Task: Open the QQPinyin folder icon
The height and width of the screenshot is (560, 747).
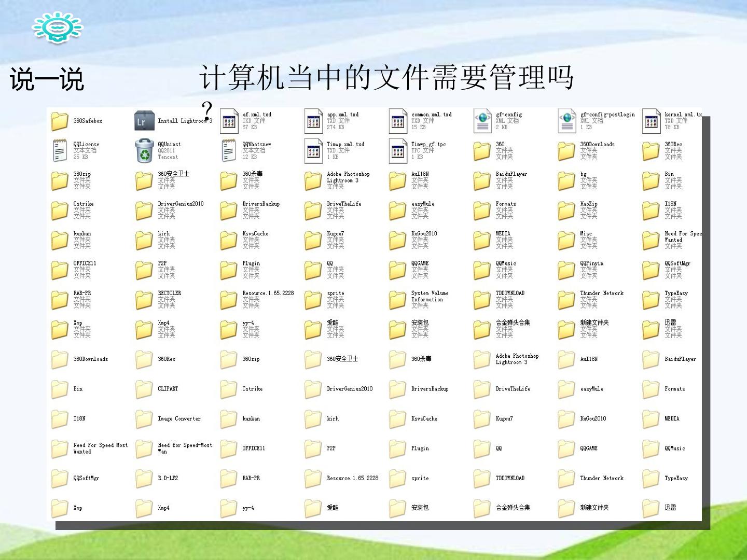Action: click(x=566, y=270)
